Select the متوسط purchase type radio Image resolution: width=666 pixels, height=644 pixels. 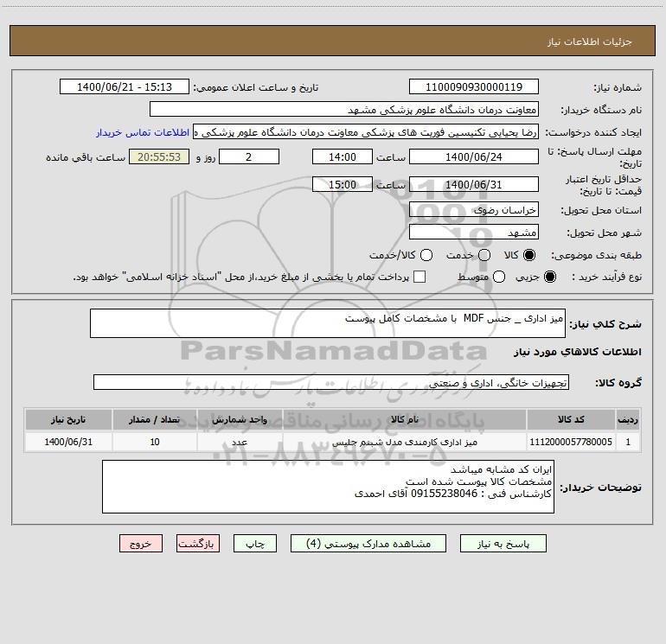[x=499, y=277]
